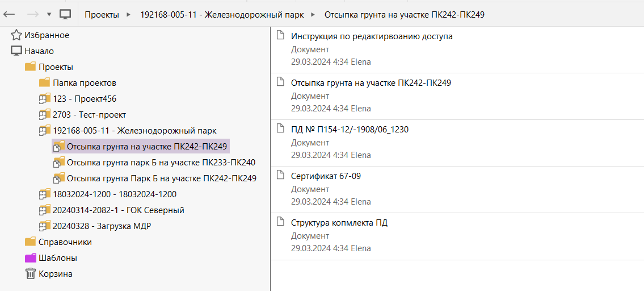Viewport: 644px width, 291px height.
Task: Open 123 - Проект456 tree node
Action: coord(85,99)
